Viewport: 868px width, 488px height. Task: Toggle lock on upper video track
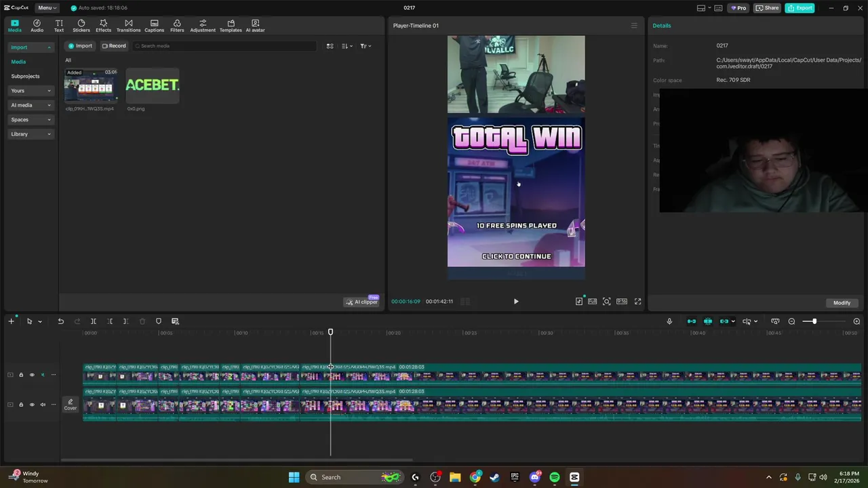21,375
